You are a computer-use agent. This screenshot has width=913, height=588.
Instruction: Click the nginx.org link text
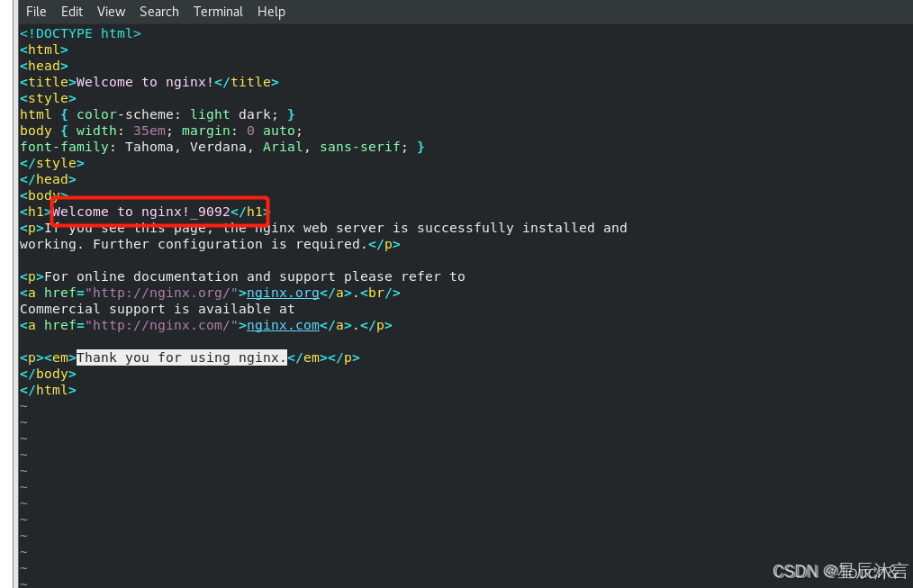click(x=283, y=293)
